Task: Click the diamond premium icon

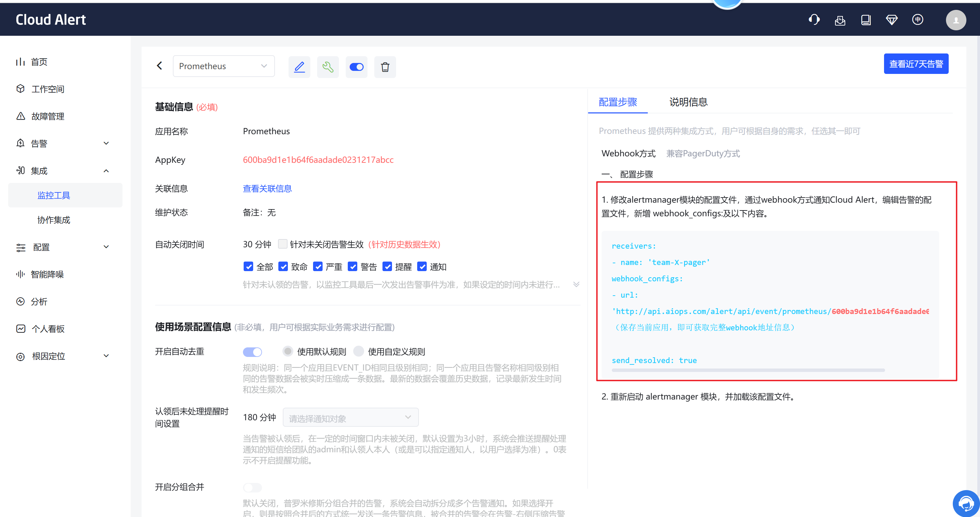Action: [892, 20]
